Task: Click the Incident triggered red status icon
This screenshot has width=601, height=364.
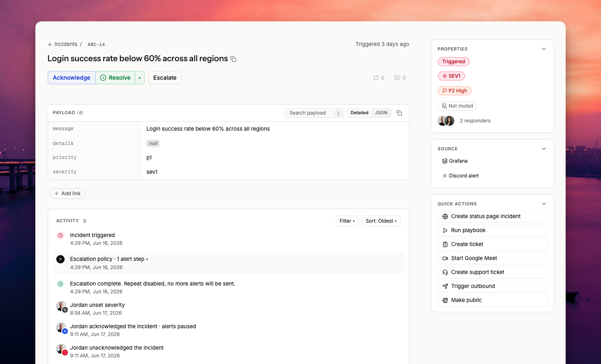Action: coord(60,235)
